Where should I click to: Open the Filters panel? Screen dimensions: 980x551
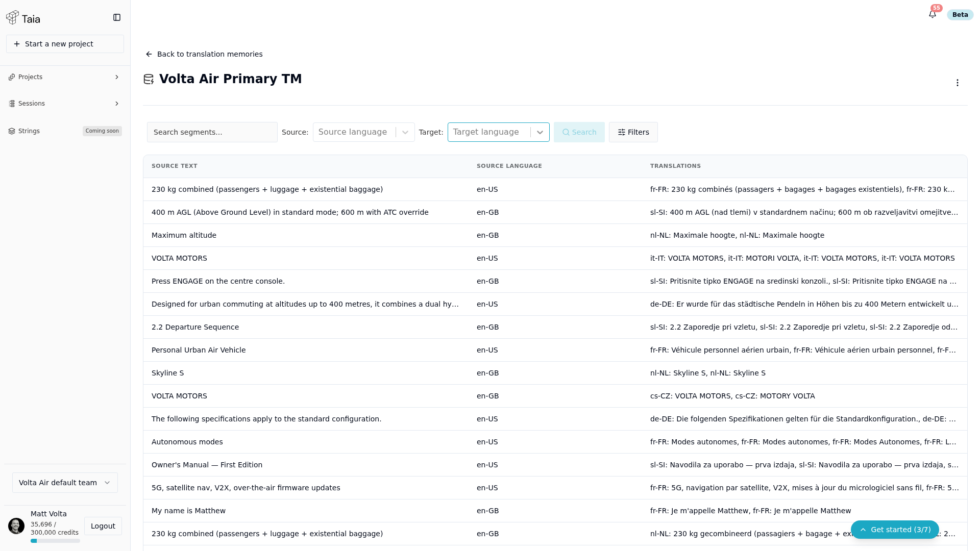(633, 132)
